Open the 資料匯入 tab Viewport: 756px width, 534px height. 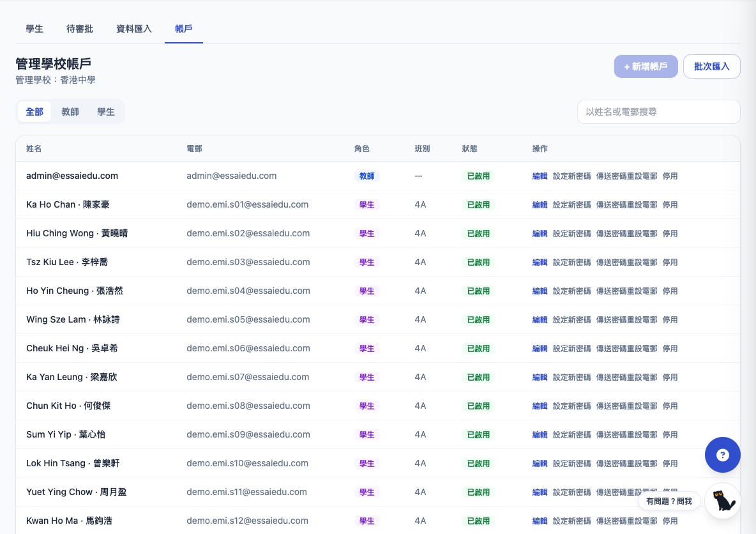point(134,29)
